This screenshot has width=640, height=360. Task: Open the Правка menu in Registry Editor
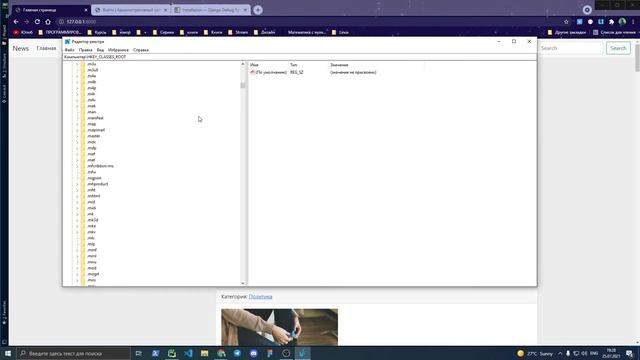coord(85,50)
